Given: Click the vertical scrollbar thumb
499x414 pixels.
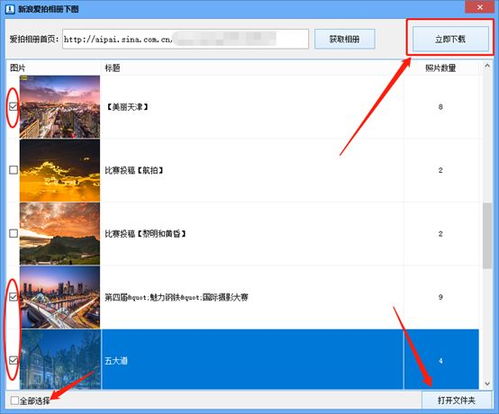Looking at the screenshot, I should (x=487, y=235).
